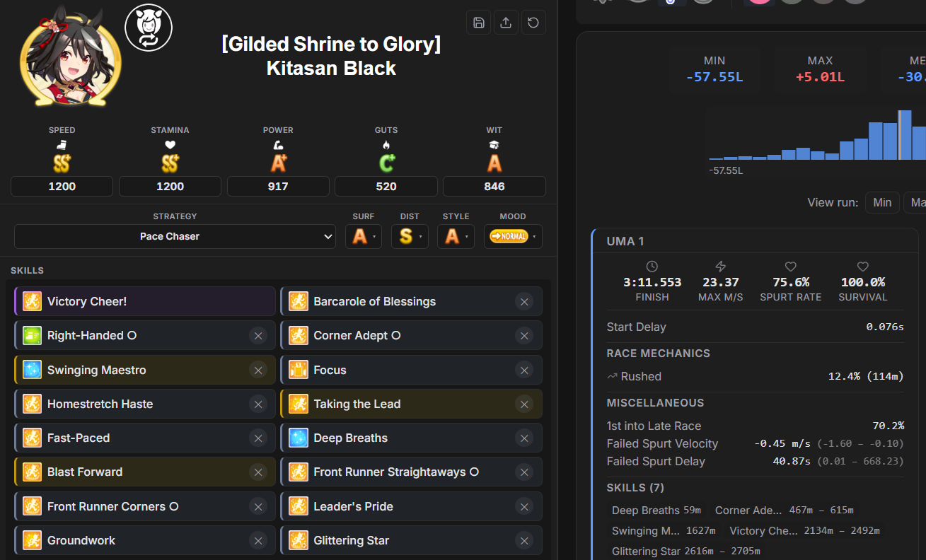Viewport: 926px width, 560px height.
Task: Click the Victory Cheer! skill icon
Action: [x=32, y=301]
